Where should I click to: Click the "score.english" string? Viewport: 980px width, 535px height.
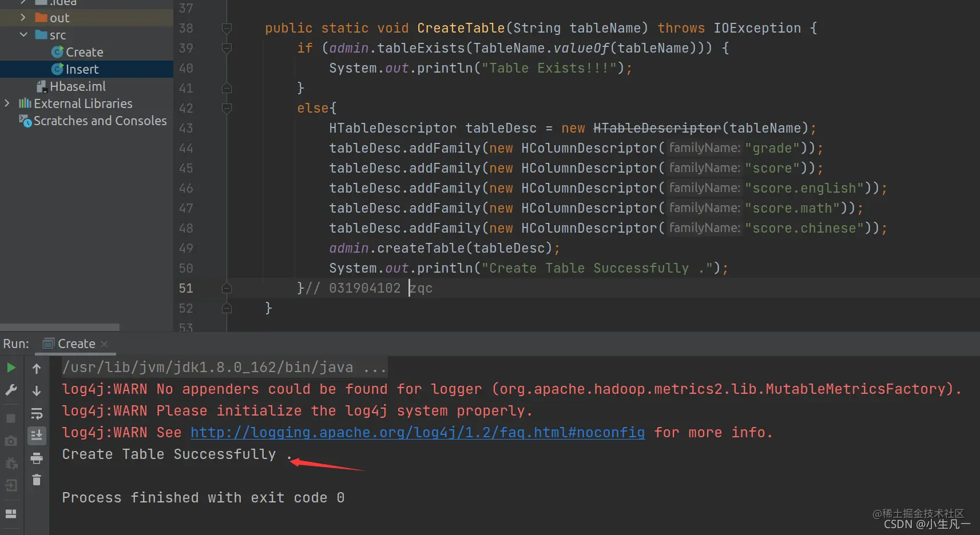804,188
